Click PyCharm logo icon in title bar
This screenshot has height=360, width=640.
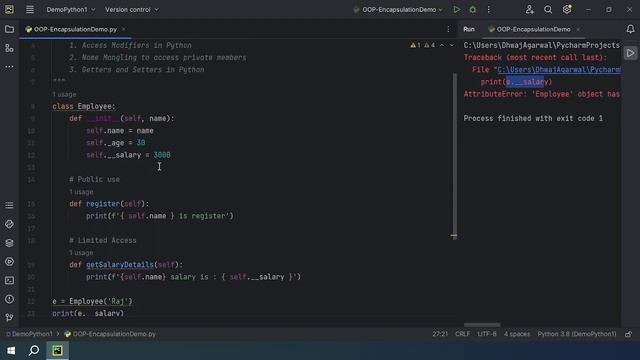[x=9, y=9]
